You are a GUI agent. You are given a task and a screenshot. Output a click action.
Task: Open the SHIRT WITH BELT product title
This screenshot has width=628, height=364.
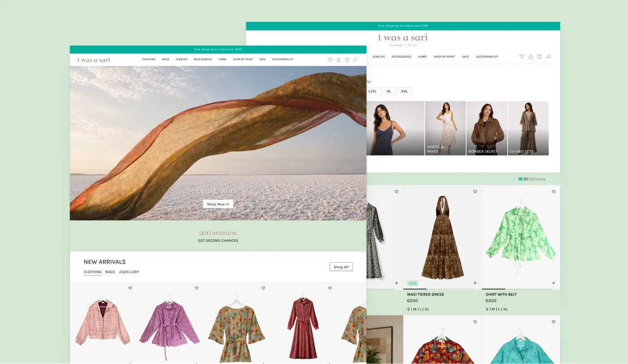501,295
